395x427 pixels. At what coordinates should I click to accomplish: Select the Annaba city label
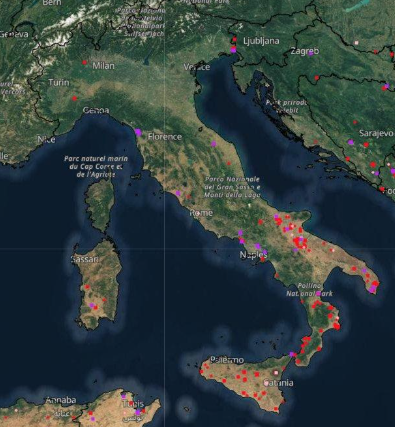[61, 400]
